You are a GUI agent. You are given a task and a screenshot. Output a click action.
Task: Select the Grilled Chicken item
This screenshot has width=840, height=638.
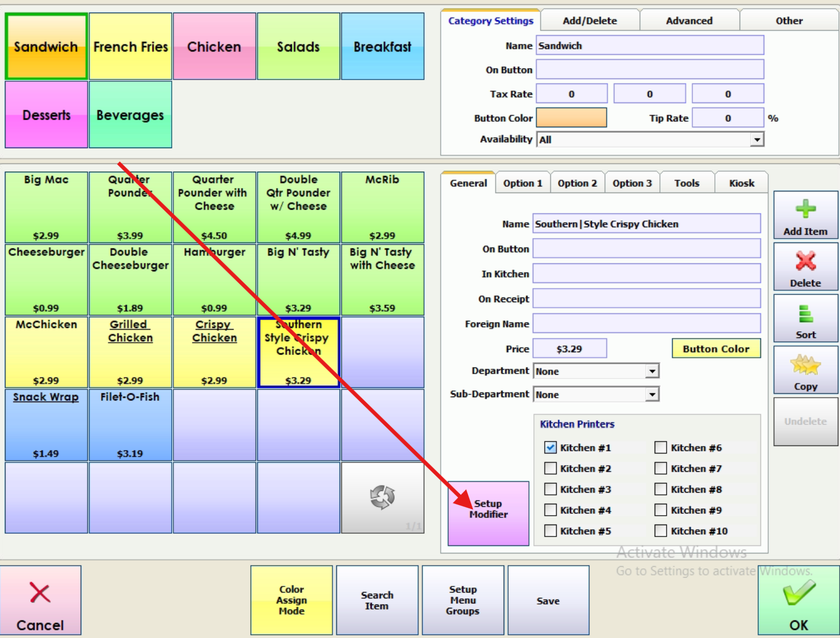(131, 352)
